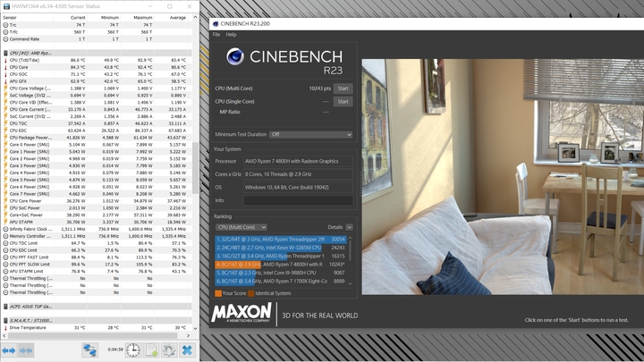Image resolution: width=644 pixels, height=362 pixels.
Task: Start the CPU (Single Core) test
Action: pos(343,101)
